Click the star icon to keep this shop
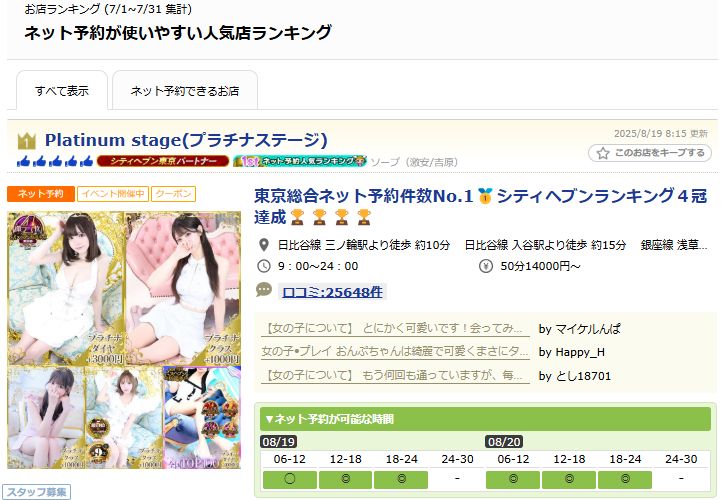Viewport: 723px width, 500px height. 603,153
